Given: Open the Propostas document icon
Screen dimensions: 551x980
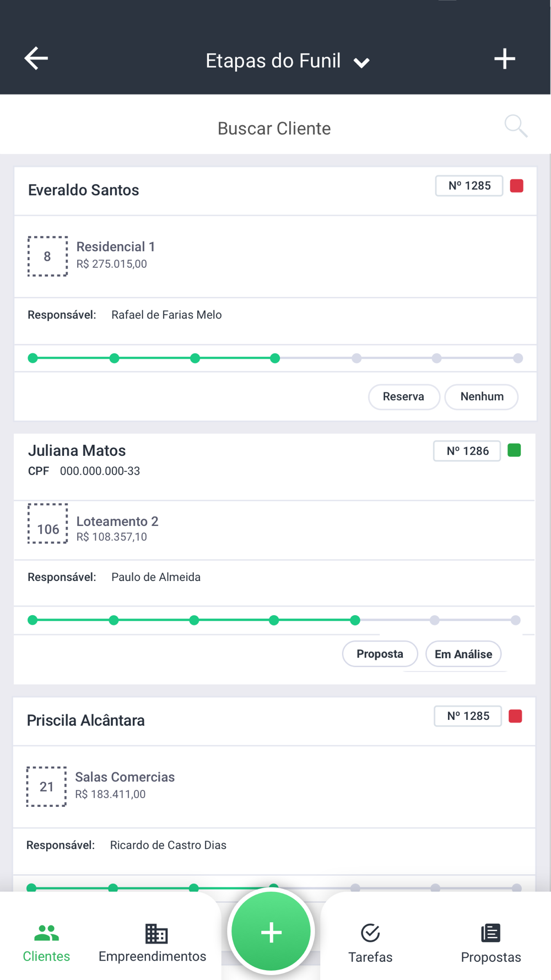Looking at the screenshot, I should [x=490, y=933].
